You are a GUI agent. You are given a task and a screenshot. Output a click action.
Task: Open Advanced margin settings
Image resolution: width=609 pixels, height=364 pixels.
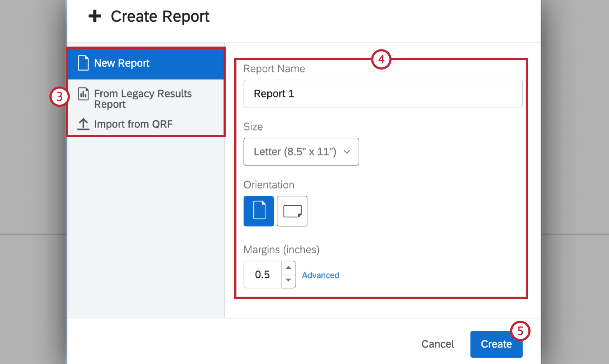[320, 275]
